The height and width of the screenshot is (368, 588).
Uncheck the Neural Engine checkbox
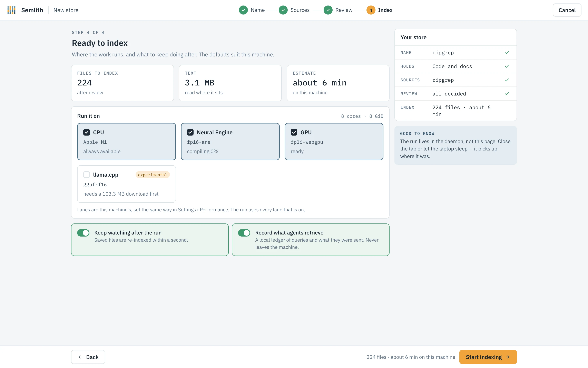[x=190, y=132]
